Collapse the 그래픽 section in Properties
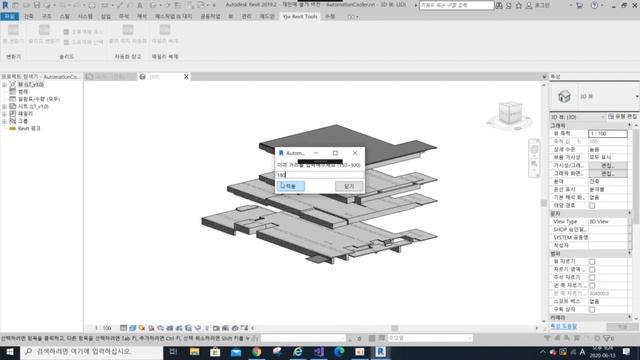Screen dimensions: 640x360 click(629, 125)
